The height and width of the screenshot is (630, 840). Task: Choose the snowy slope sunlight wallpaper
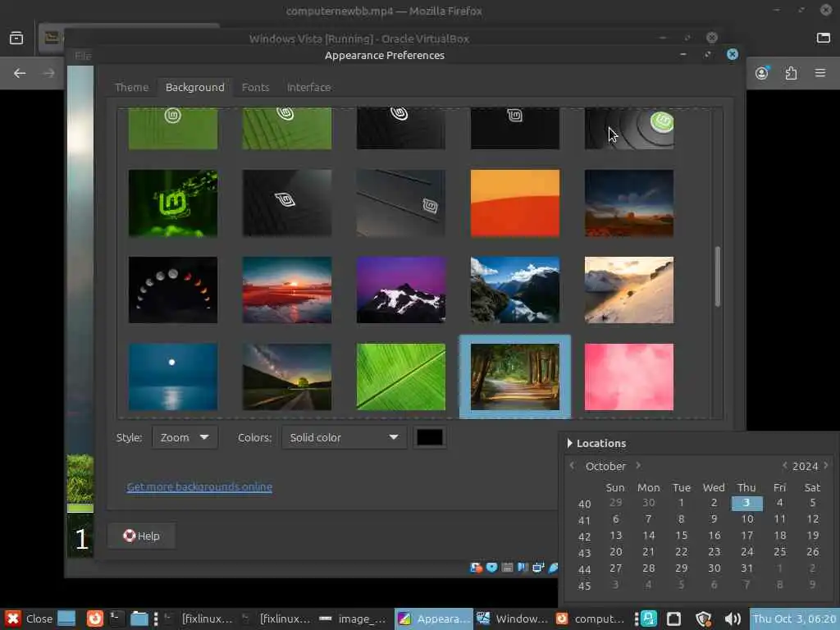tap(629, 290)
